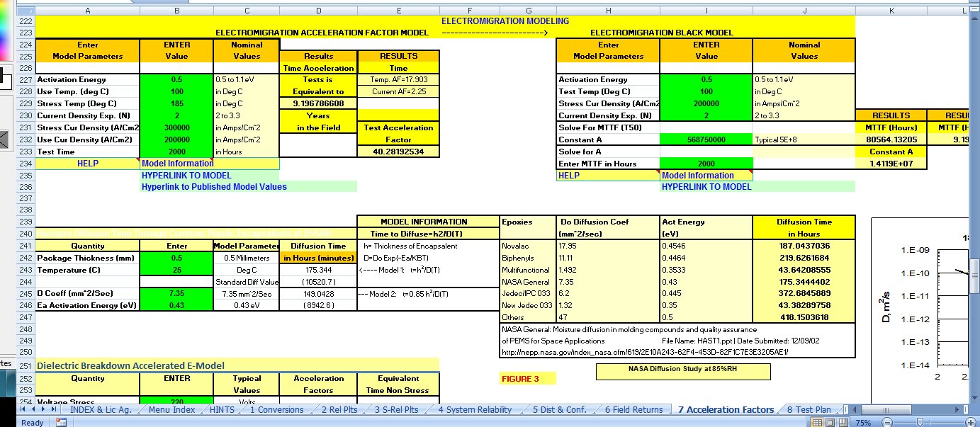
Task: Select column H header
Action: pyautogui.click(x=608, y=11)
